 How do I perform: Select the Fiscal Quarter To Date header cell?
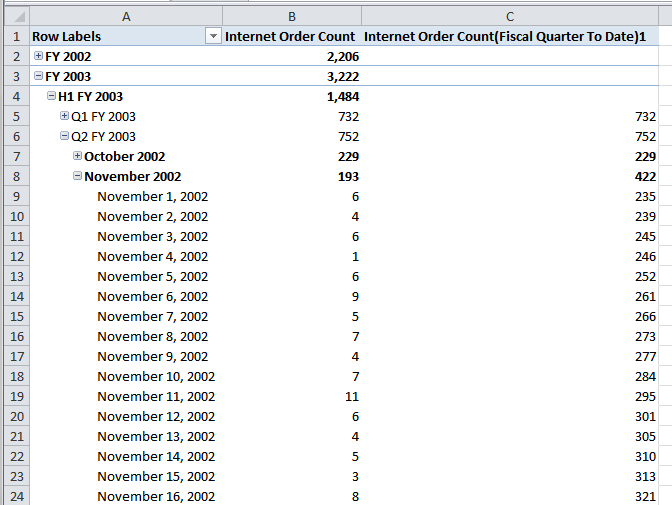coord(510,37)
